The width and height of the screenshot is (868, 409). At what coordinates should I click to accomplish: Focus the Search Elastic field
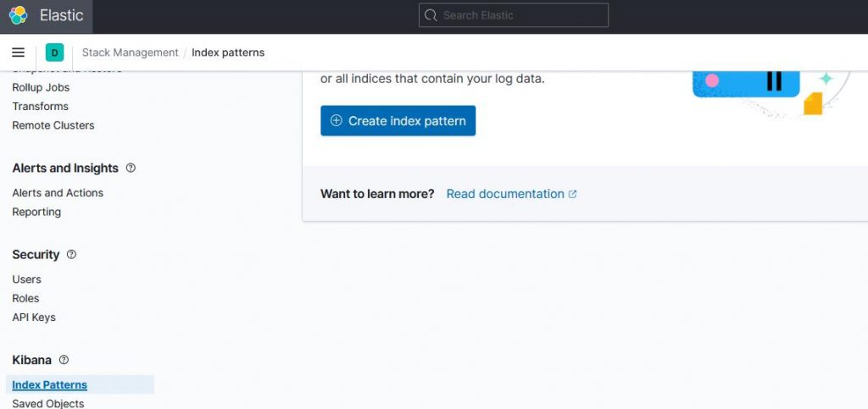513,15
